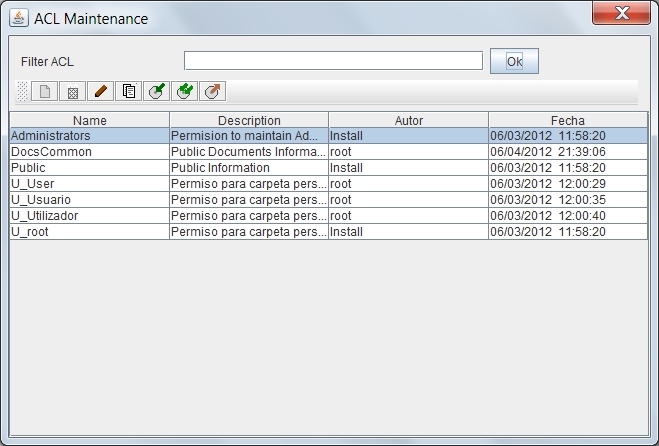Click inside the Filter ACL text field
Screen dimensions: 659x446
333,61
